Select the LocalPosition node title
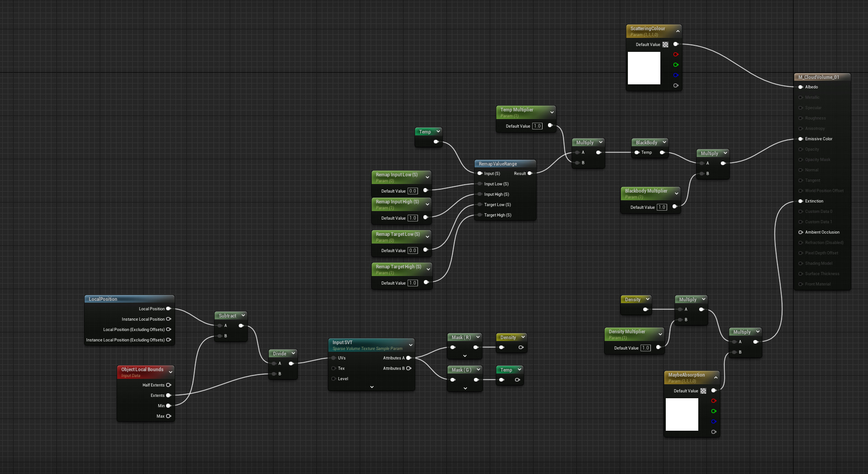 (x=103, y=299)
